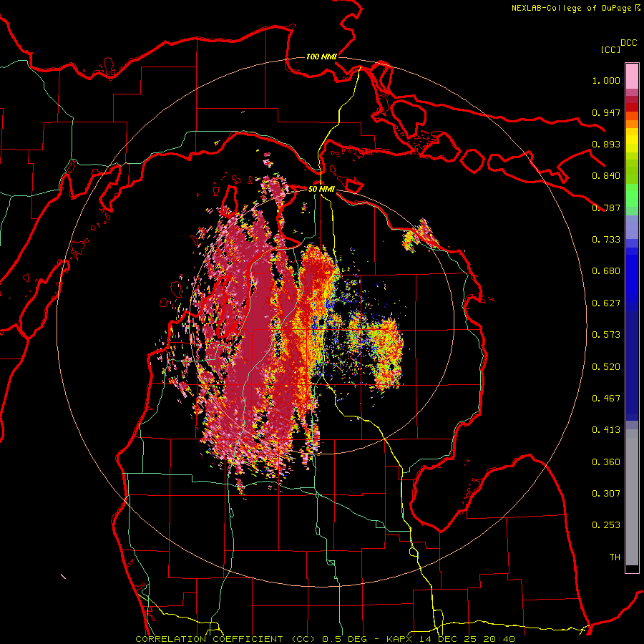Click the DCC label above the color scale
The width and height of the screenshot is (644, 644).
point(629,43)
